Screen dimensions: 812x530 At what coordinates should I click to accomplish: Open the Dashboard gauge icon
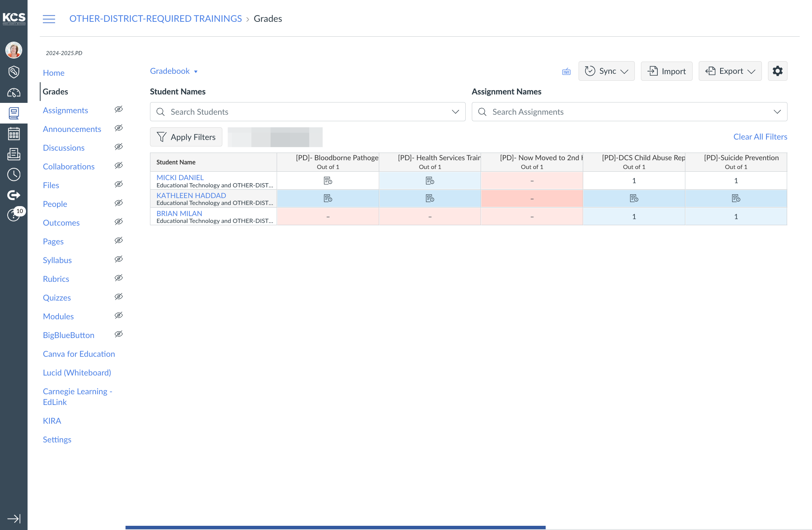14,93
